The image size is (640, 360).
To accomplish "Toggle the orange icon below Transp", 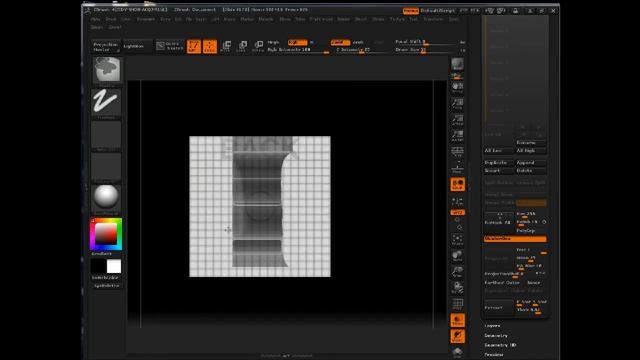I will pos(458,336).
